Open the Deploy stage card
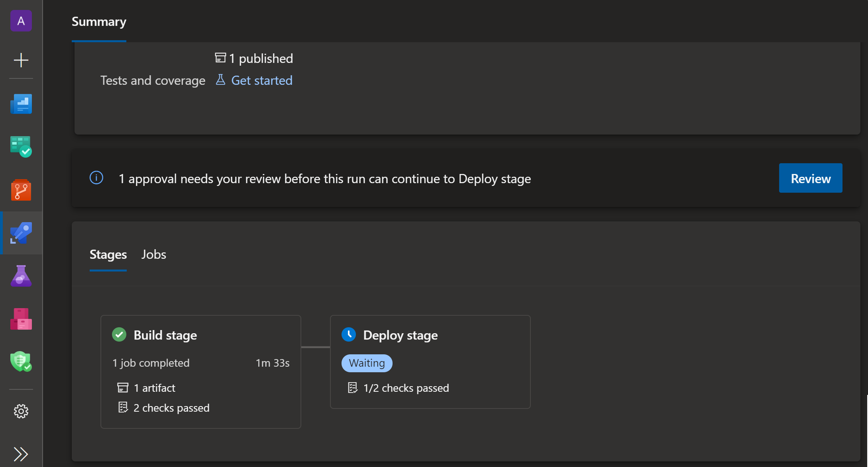Image resolution: width=868 pixels, height=467 pixels. (400, 335)
